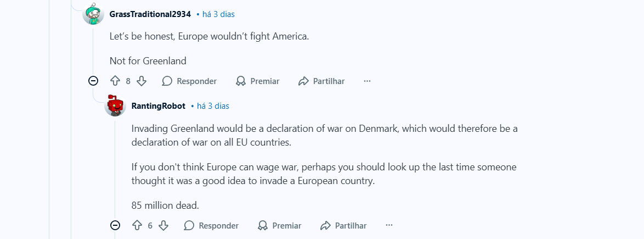Screen dimensions: 644x239
Task: Downvote GrassTraditional2934's comment
Action: [142, 81]
